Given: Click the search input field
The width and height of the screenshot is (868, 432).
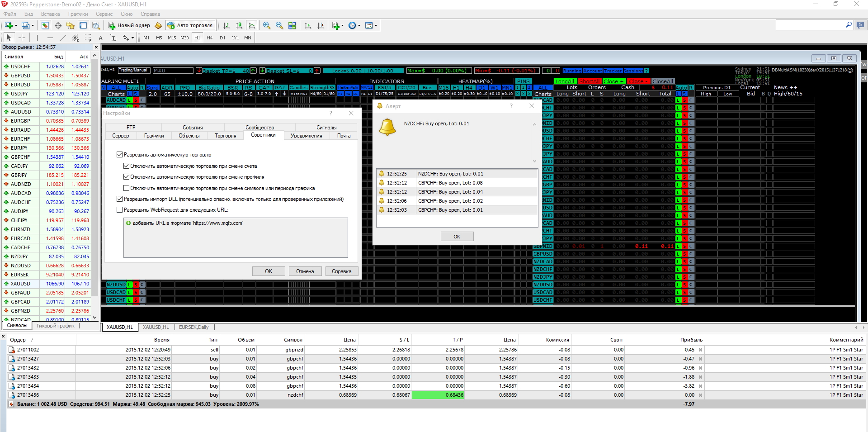Looking at the screenshot, I should click(x=810, y=25).
